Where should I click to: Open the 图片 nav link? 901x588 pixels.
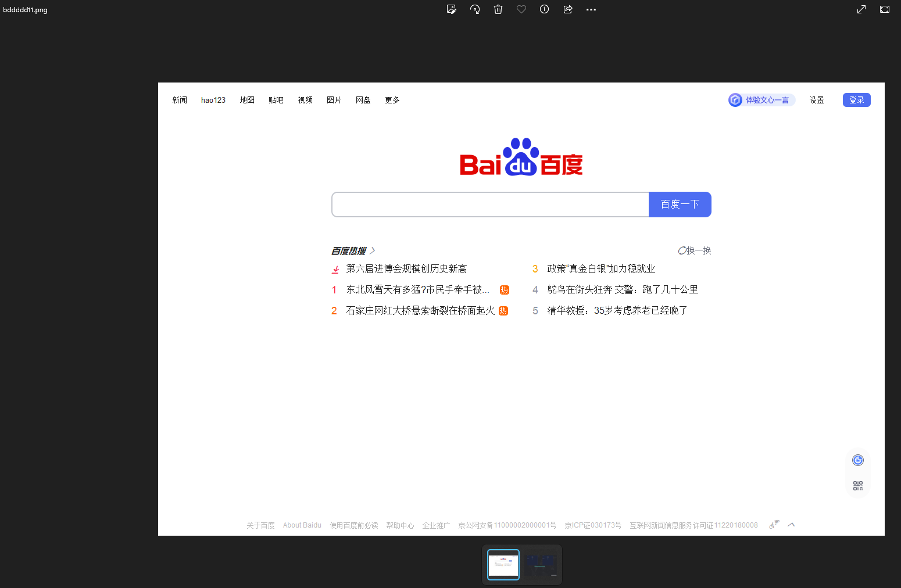pyautogui.click(x=334, y=100)
